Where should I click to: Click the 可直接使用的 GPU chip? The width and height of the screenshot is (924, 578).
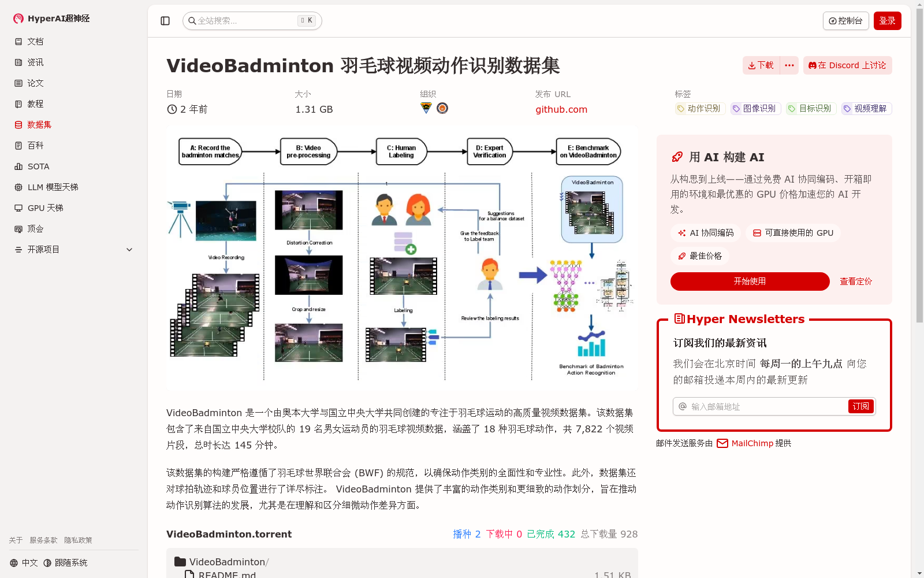coord(793,233)
